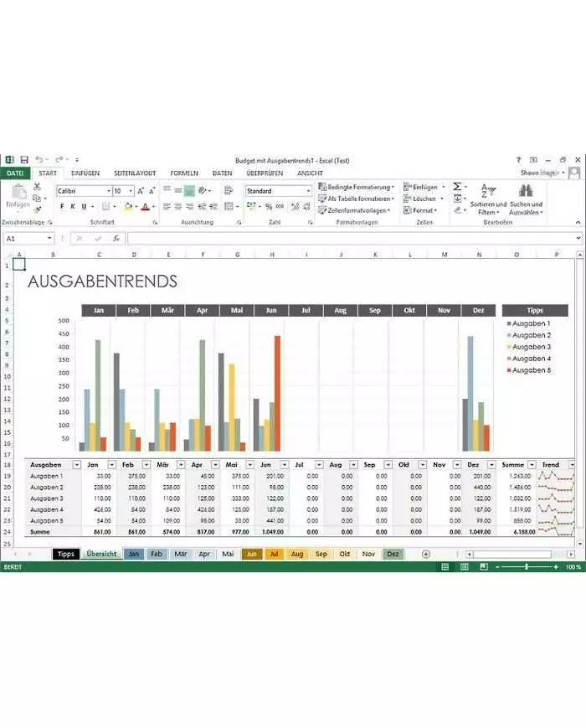Open filter dropdown in Ausgaben column header
Image resolution: width=586 pixels, height=728 pixels.
click(x=76, y=465)
